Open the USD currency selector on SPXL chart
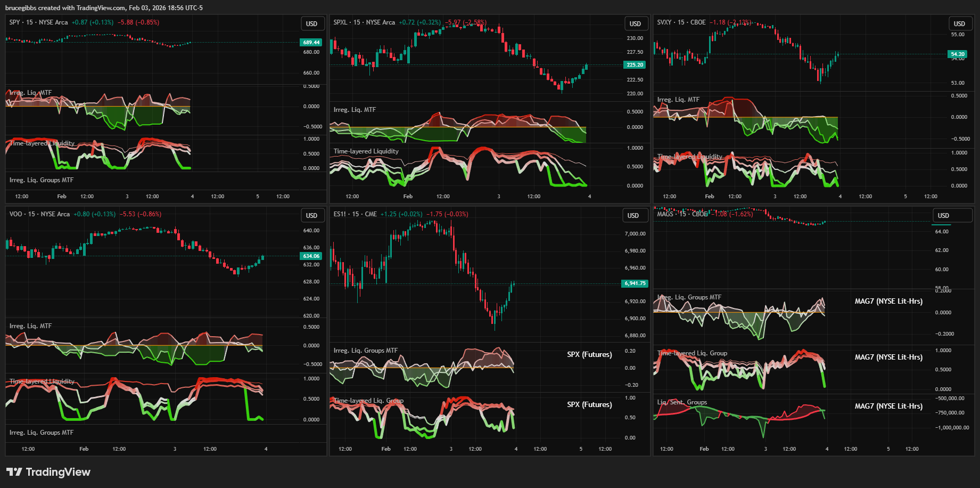The image size is (980, 488). point(635,24)
